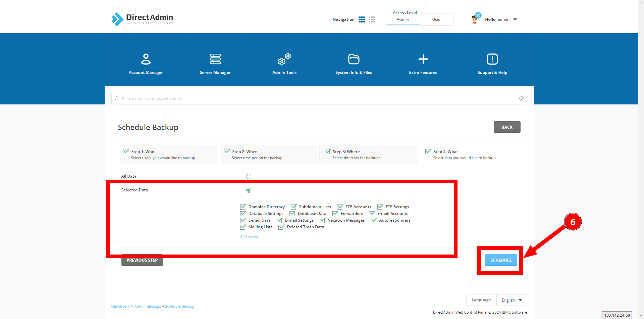Focus the search criteria input field
Screen dimensions: 644x319
point(319,99)
